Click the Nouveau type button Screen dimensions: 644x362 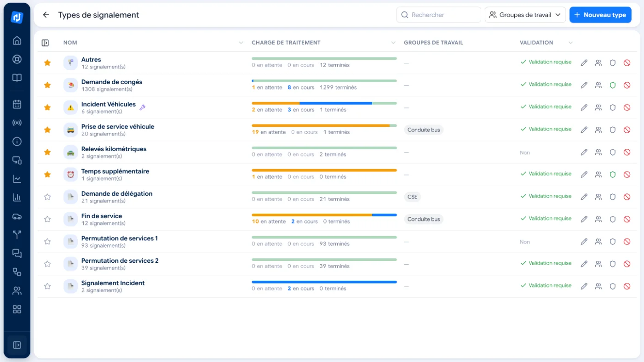600,15
